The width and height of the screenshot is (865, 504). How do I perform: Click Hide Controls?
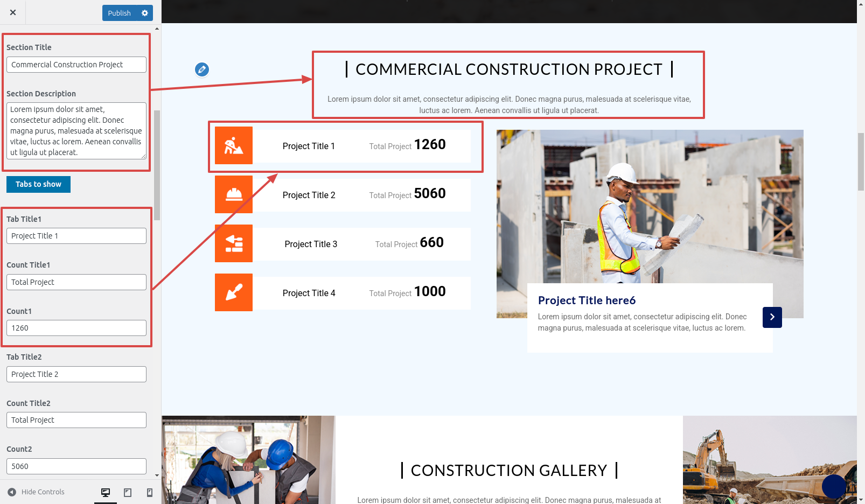(36, 492)
